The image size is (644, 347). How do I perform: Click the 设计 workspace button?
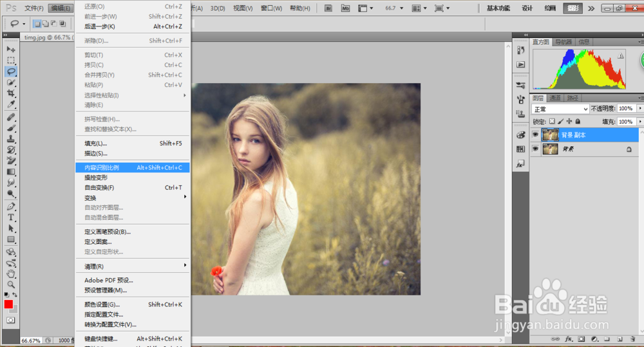[x=527, y=8]
